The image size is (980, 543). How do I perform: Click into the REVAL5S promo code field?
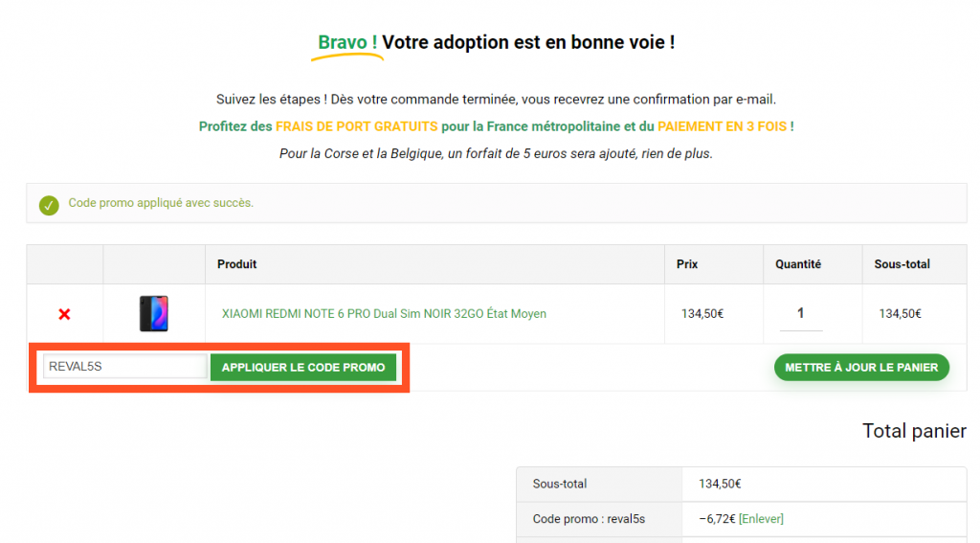click(125, 367)
